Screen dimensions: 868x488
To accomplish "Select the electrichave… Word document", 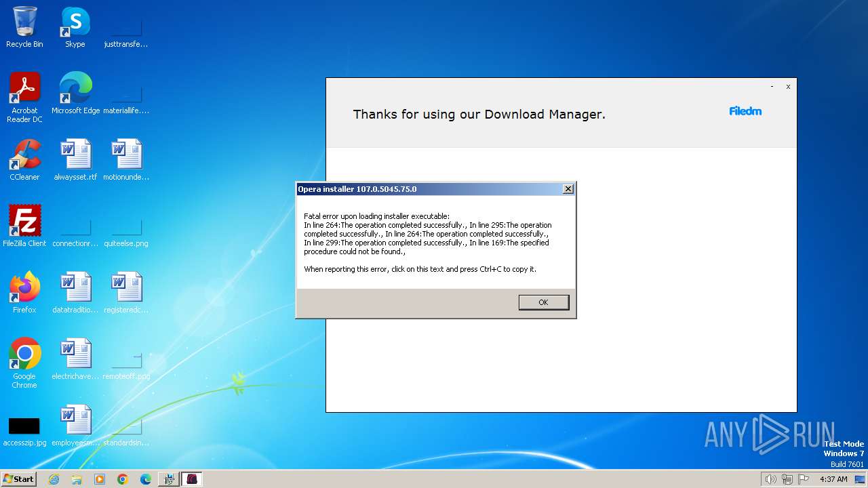I will tap(75, 359).
